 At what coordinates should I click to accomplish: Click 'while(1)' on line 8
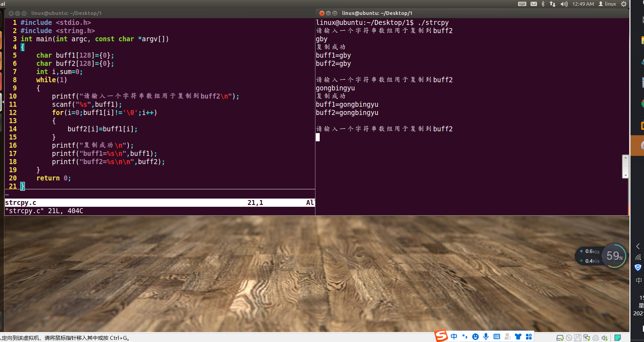(x=52, y=80)
